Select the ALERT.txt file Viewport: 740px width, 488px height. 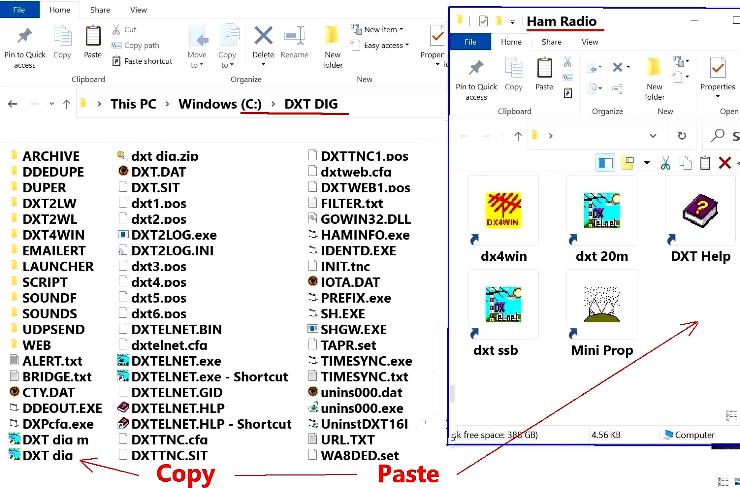[46, 361]
